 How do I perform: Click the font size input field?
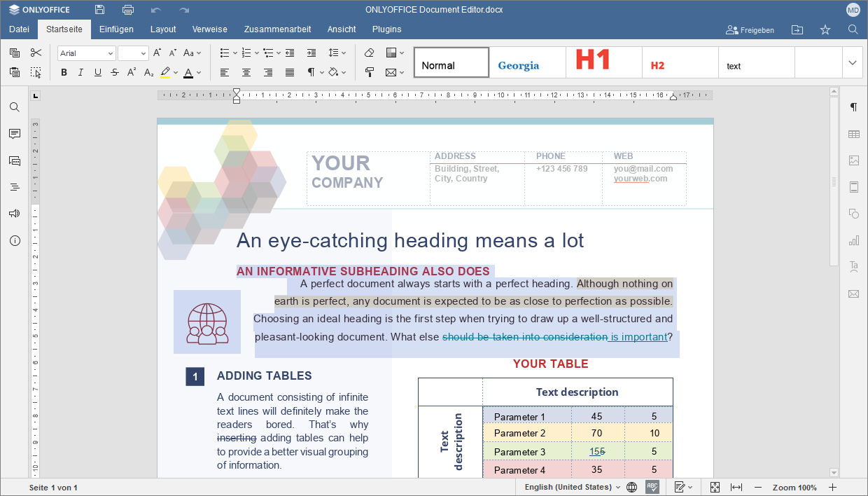pyautogui.click(x=129, y=53)
